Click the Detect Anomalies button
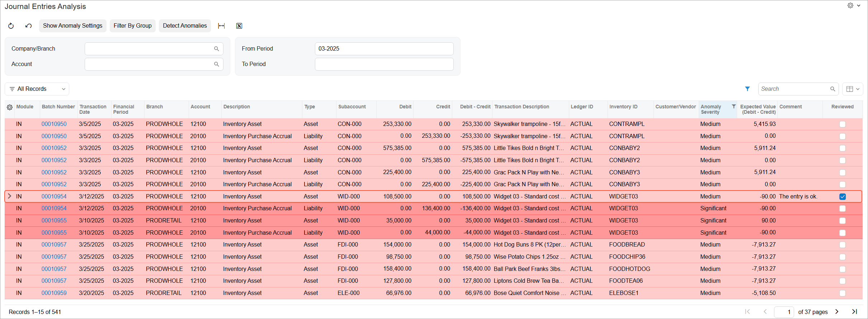 point(185,26)
